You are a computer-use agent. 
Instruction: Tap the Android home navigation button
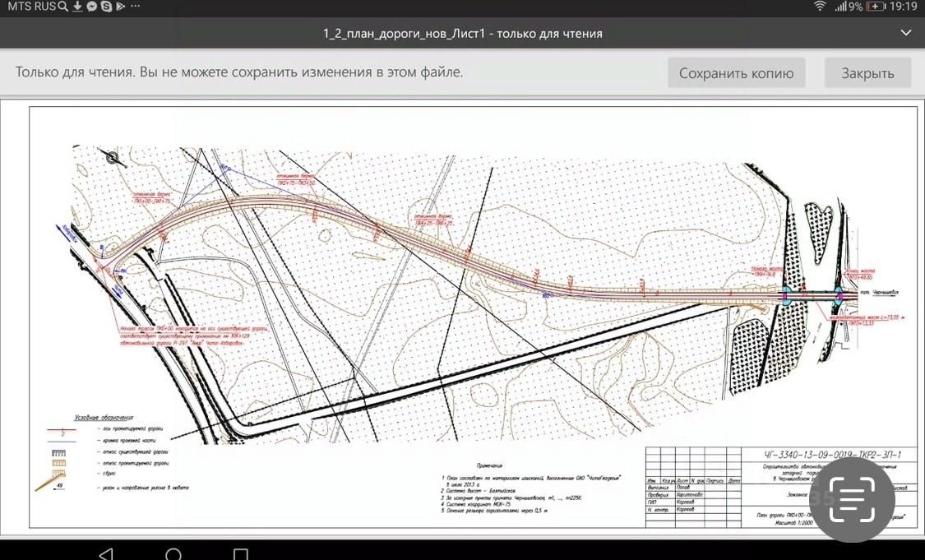click(x=173, y=554)
